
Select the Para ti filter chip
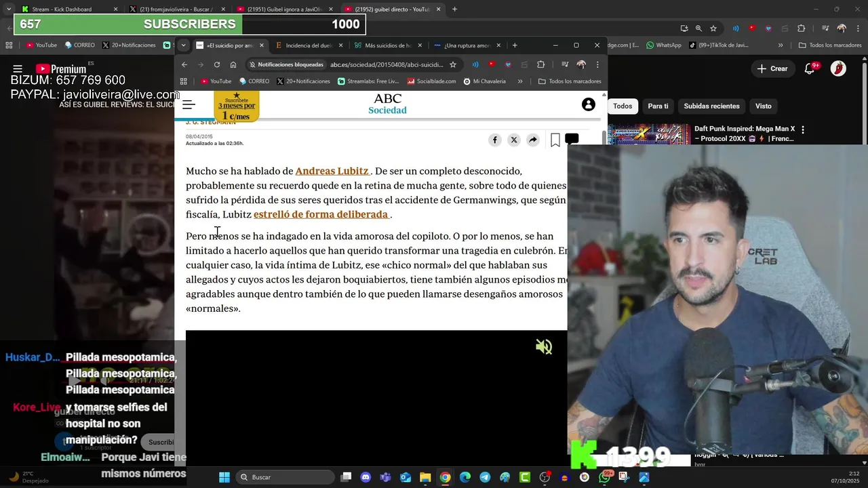(x=658, y=106)
